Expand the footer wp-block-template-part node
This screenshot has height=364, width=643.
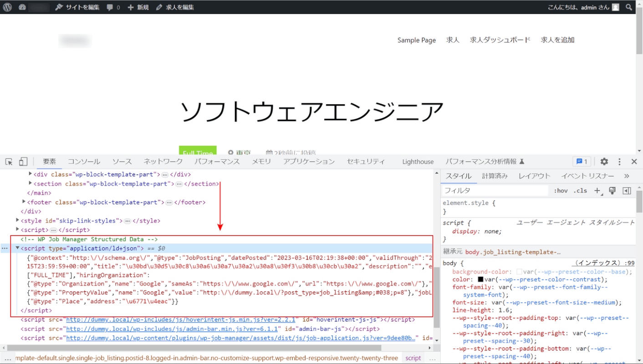[x=24, y=202]
